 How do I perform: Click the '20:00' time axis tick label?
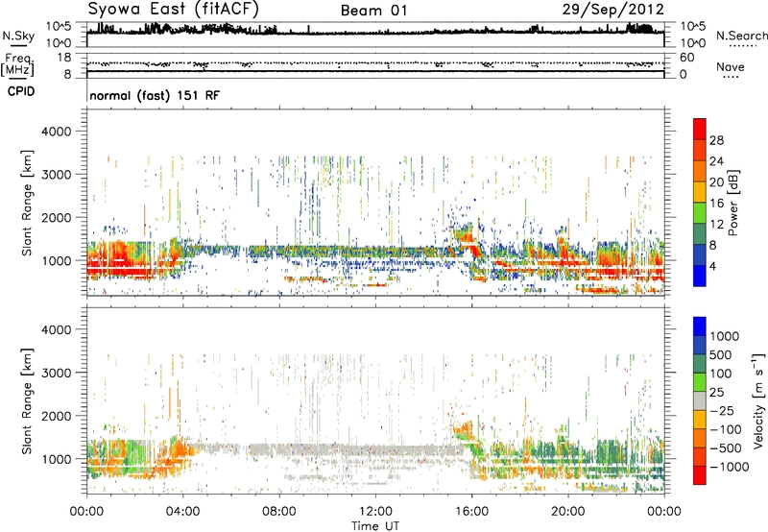(x=568, y=512)
